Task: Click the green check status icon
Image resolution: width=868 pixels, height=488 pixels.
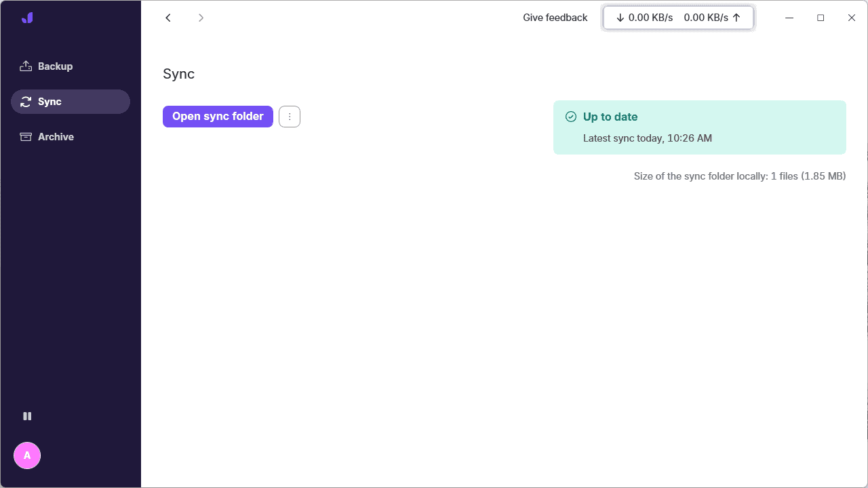Action: [571, 117]
